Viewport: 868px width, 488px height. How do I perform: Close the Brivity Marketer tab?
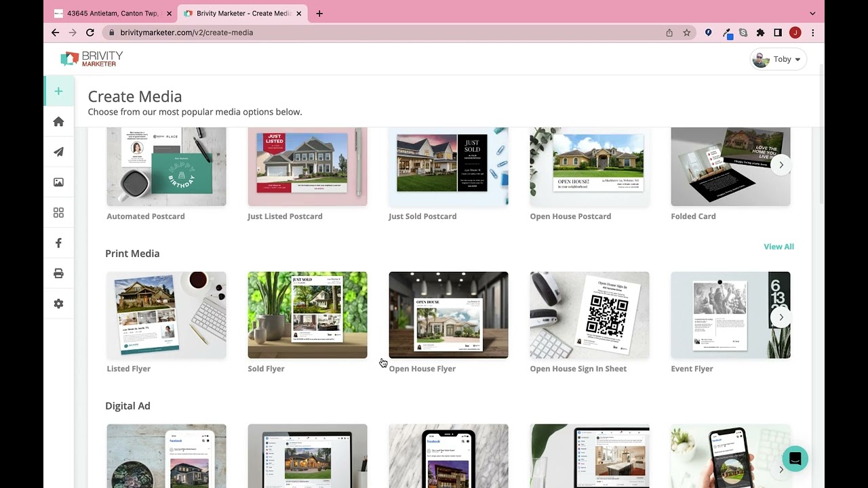click(x=298, y=14)
